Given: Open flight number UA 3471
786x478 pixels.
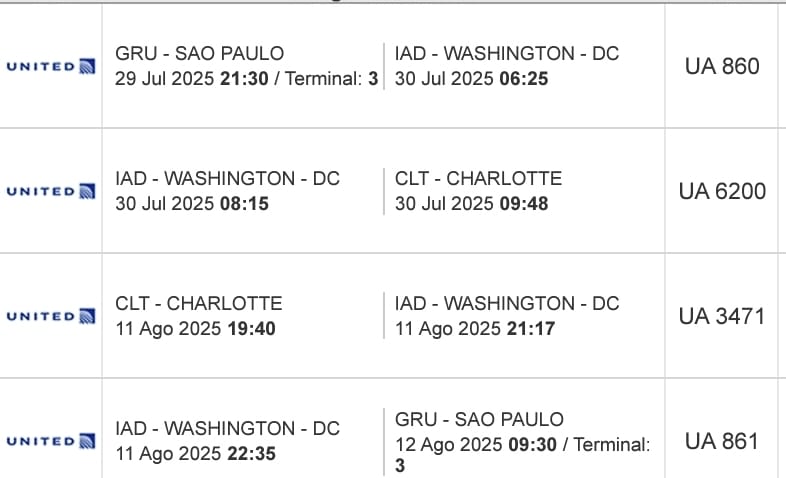Looking at the screenshot, I should (722, 316).
